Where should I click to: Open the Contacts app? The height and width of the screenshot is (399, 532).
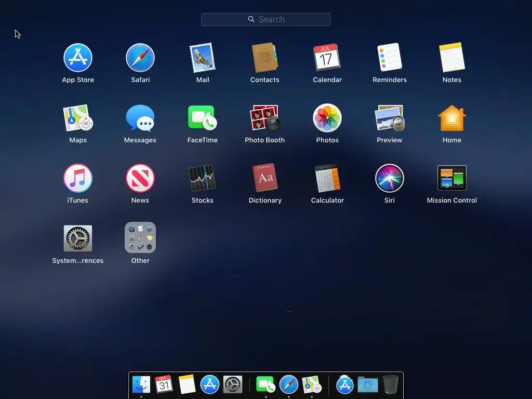pyautogui.click(x=264, y=58)
